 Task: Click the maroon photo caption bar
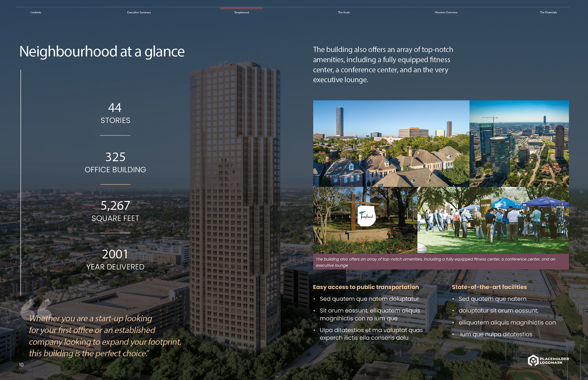tap(441, 262)
